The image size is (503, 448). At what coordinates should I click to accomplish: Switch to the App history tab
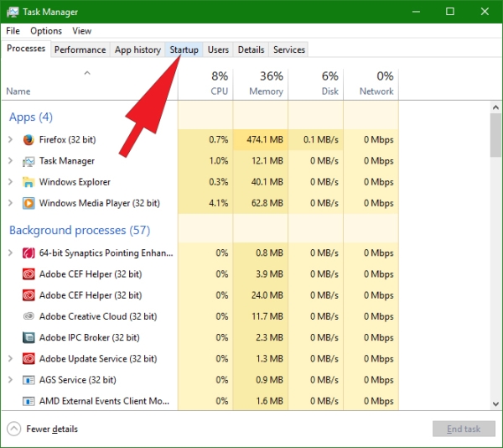pyautogui.click(x=137, y=49)
